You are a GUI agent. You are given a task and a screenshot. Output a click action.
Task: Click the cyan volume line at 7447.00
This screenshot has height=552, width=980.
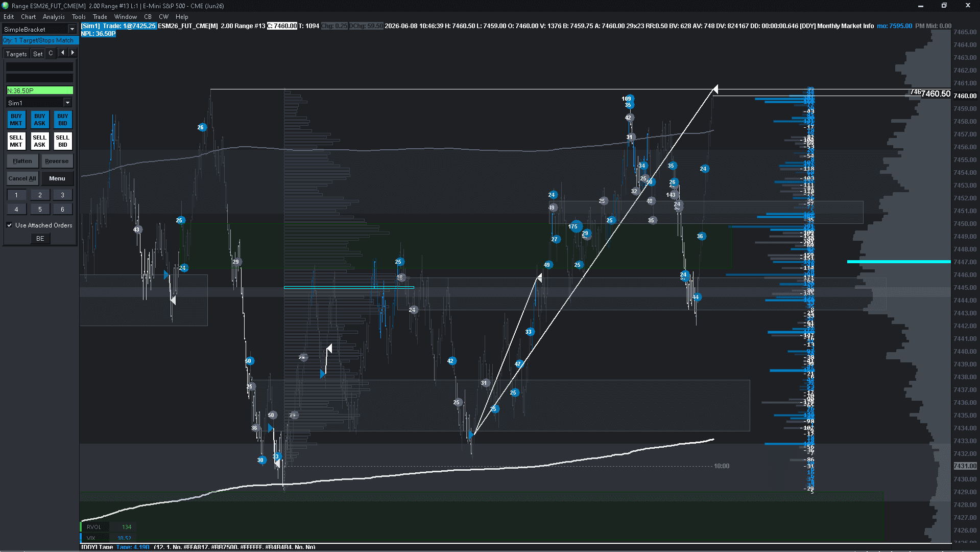click(x=899, y=262)
